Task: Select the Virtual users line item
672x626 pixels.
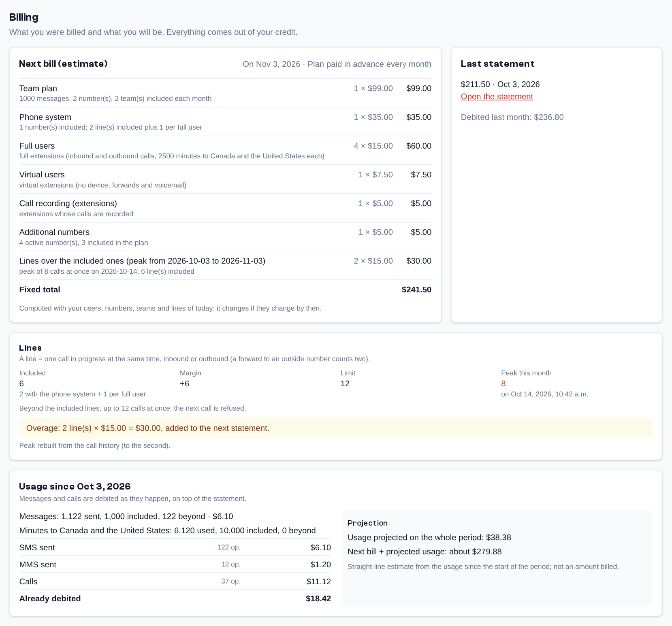Action: coord(225,179)
